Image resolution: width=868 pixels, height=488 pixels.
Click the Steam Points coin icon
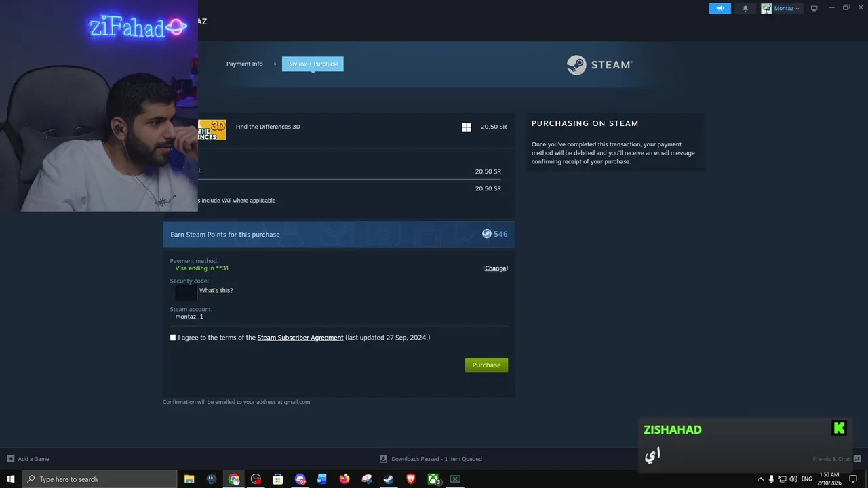[486, 234]
